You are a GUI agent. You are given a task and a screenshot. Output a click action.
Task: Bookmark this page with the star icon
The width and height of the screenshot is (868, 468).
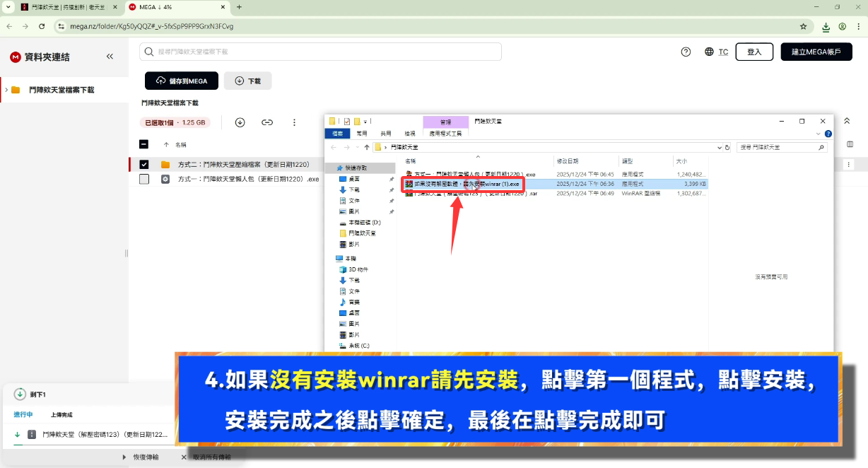coord(803,26)
